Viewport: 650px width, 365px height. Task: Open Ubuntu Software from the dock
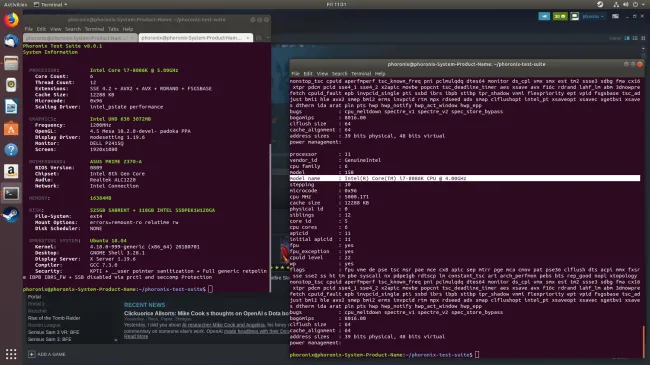pos(11,128)
